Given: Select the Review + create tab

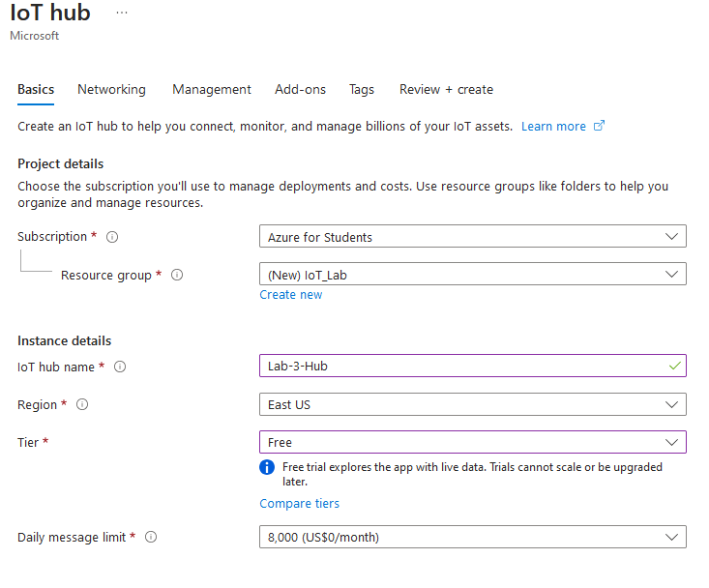Looking at the screenshot, I should click(446, 89).
